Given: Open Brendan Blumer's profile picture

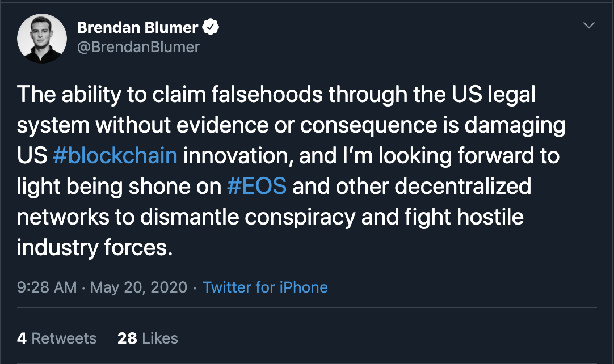Looking at the screenshot, I should [x=39, y=39].
